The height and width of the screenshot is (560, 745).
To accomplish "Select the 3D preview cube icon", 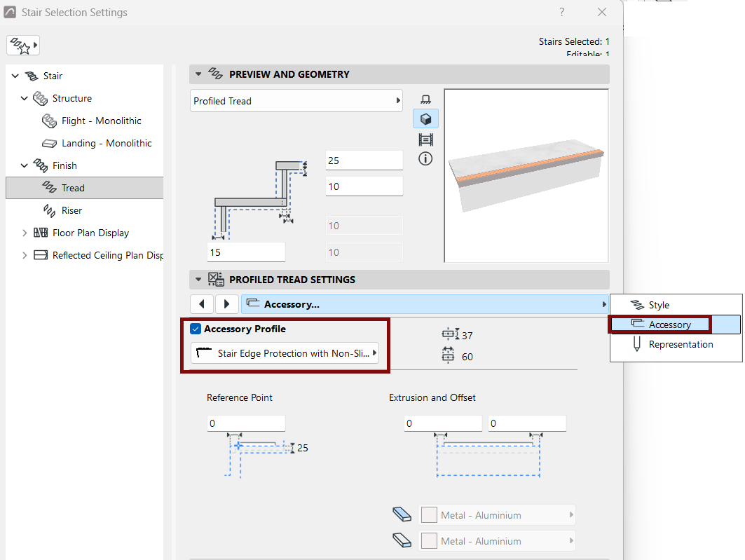I will (425, 118).
